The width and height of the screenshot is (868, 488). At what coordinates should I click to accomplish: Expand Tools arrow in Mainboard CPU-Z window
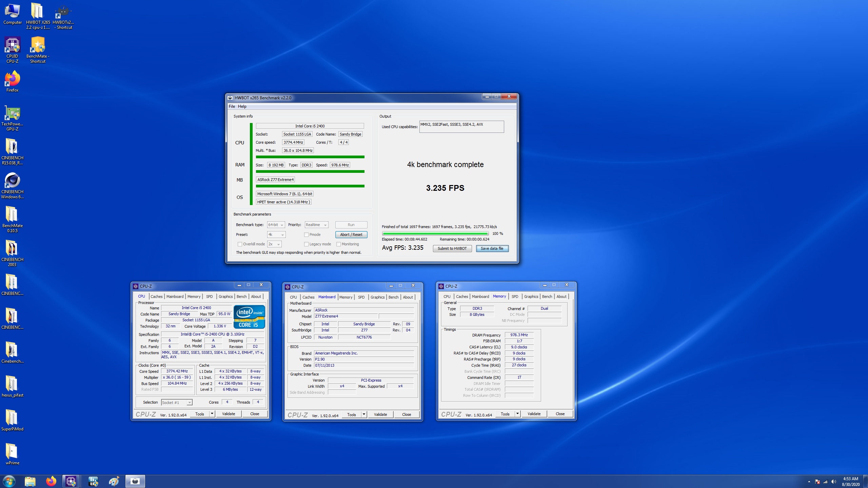(x=364, y=414)
